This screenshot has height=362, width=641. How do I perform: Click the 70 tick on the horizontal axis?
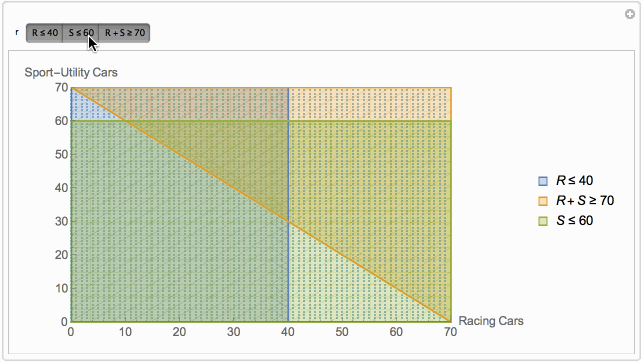[450, 332]
